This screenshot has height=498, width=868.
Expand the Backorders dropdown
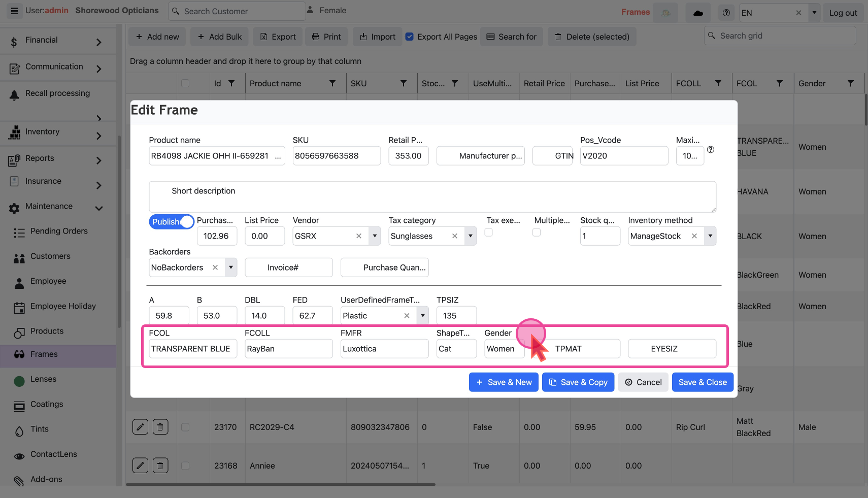[x=231, y=268]
